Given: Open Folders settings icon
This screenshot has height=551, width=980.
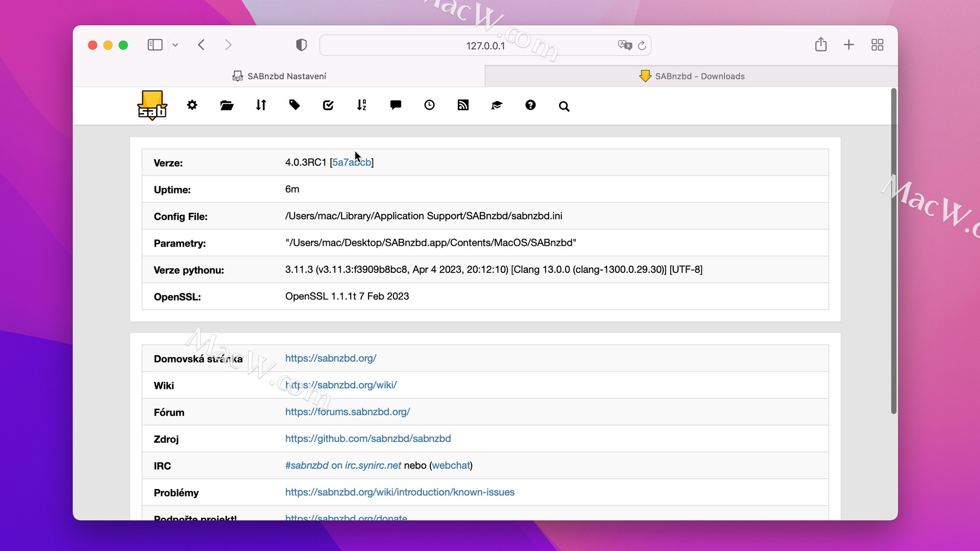Looking at the screenshot, I should coord(227,105).
